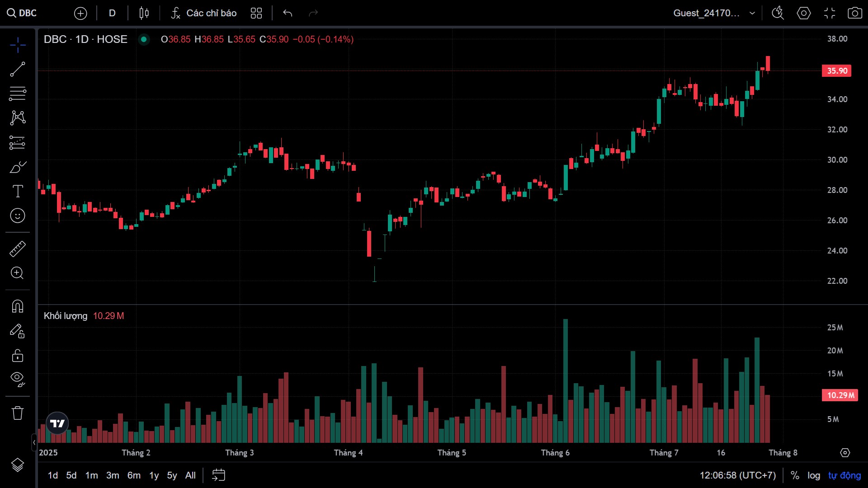Take a chart snapshot with camera icon
The image size is (868, 488).
pos(854,13)
